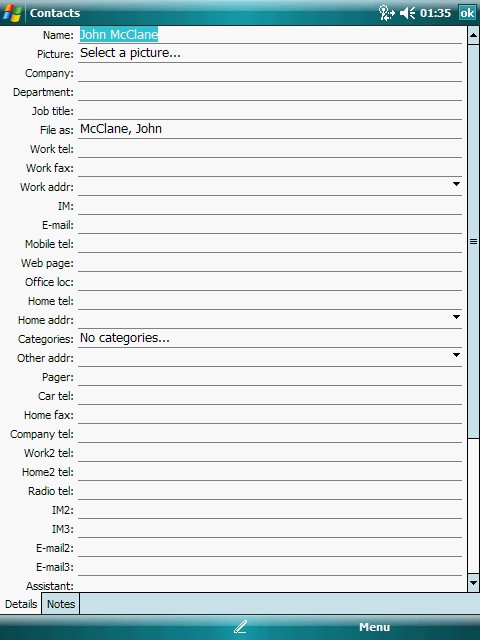
Task: Open the input panel pencil icon
Action: pyautogui.click(x=240, y=627)
